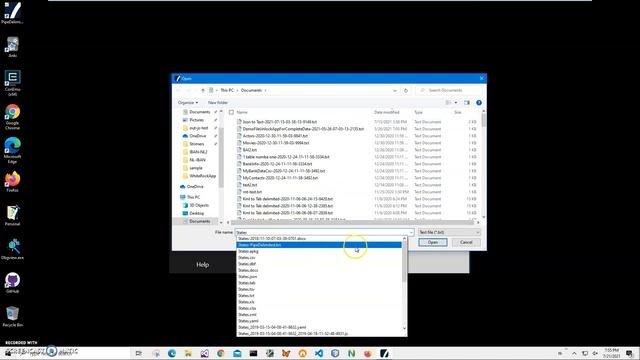Click This PC in the address breadcrumb
Screen dimensions: 640x360
coord(227,90)
